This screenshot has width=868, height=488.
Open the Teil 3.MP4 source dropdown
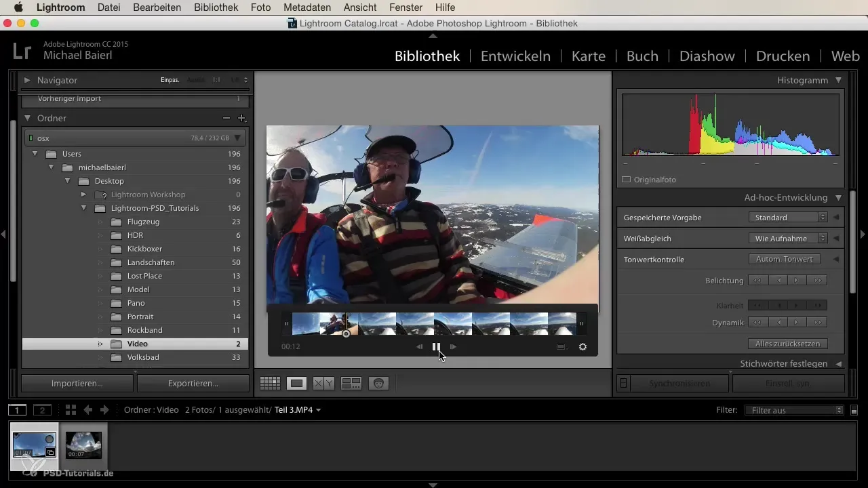pyautogui.click(x=298, y=410)
